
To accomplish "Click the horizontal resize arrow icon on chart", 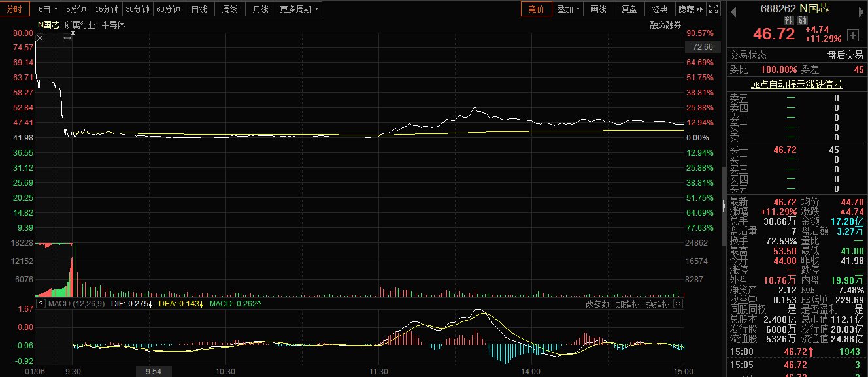I will coord(67,39).
